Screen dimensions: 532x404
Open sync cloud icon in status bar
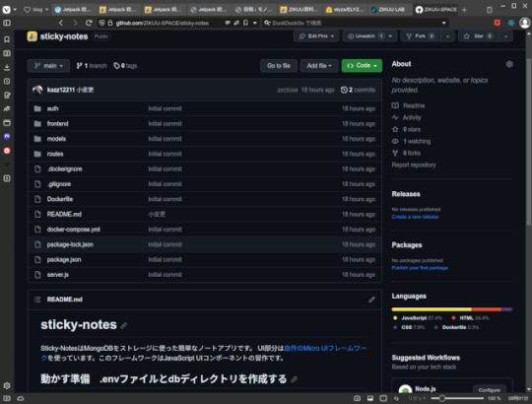tap(21, 398)
